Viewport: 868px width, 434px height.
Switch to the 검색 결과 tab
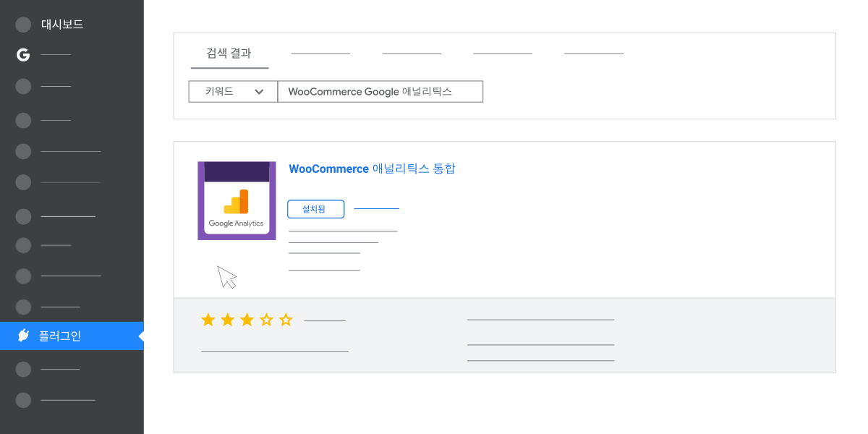[229, 53]
